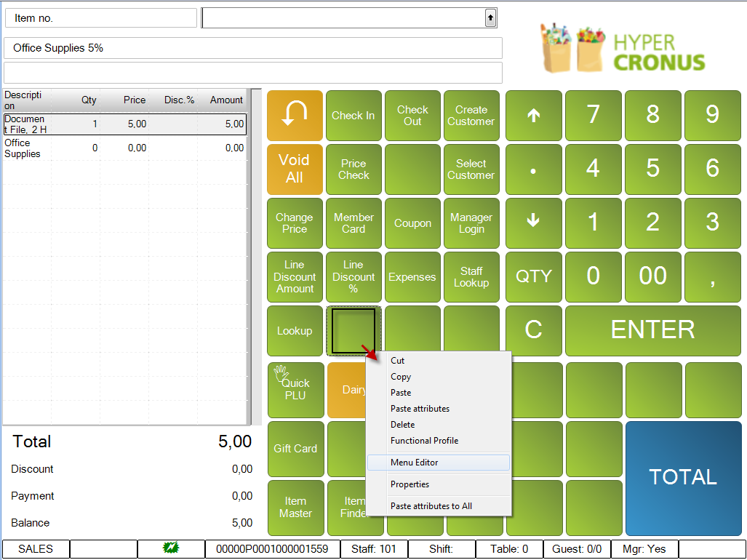Click the Expenses button
Viewport: 747px width, 560px height.
coord(412,277)
